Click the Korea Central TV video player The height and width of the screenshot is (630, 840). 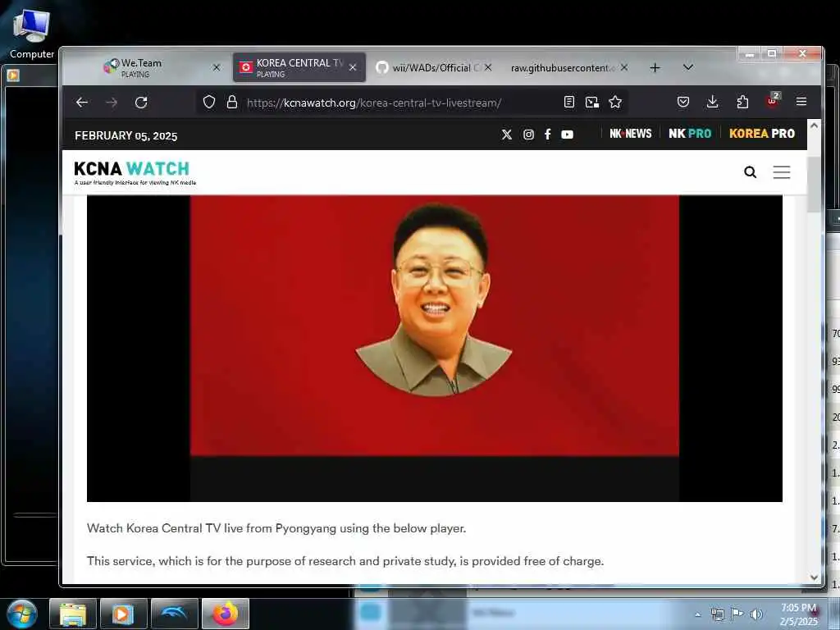point(435,348)
